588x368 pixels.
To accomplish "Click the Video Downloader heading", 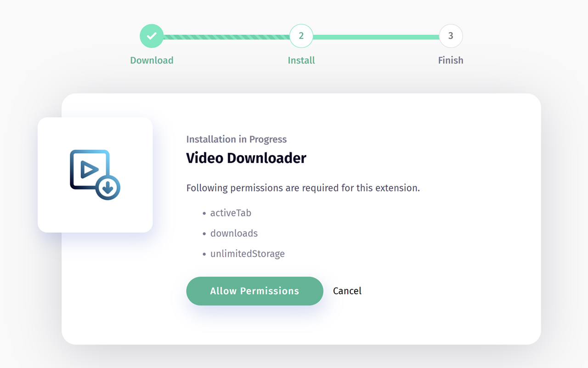I will click(x=246, y=158).
